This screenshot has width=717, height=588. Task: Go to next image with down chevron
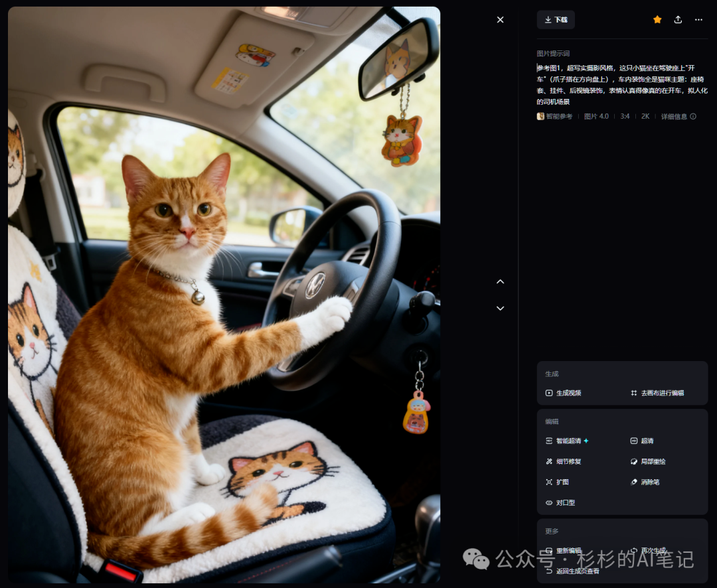coord(501,308)
